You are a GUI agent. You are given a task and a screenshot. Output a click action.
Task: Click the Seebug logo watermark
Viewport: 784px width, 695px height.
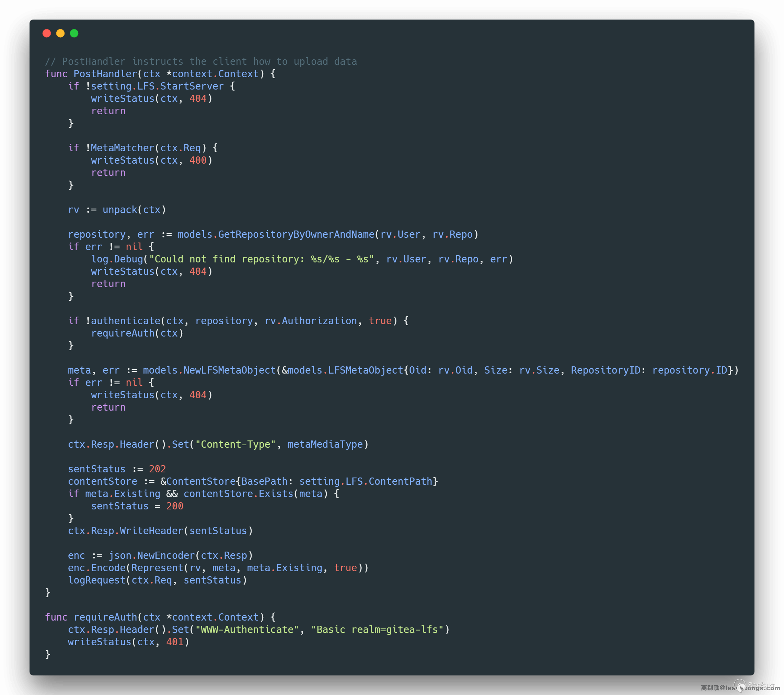[x=754, y=685]
